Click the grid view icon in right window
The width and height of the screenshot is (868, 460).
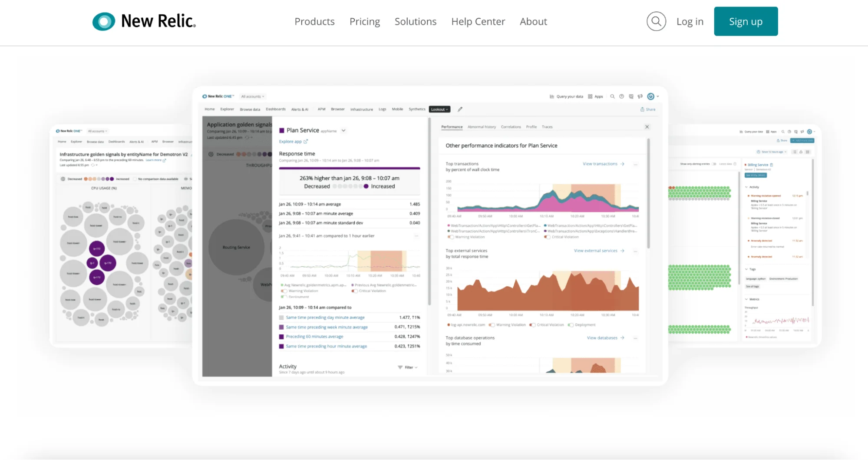(x=808, y=152)
